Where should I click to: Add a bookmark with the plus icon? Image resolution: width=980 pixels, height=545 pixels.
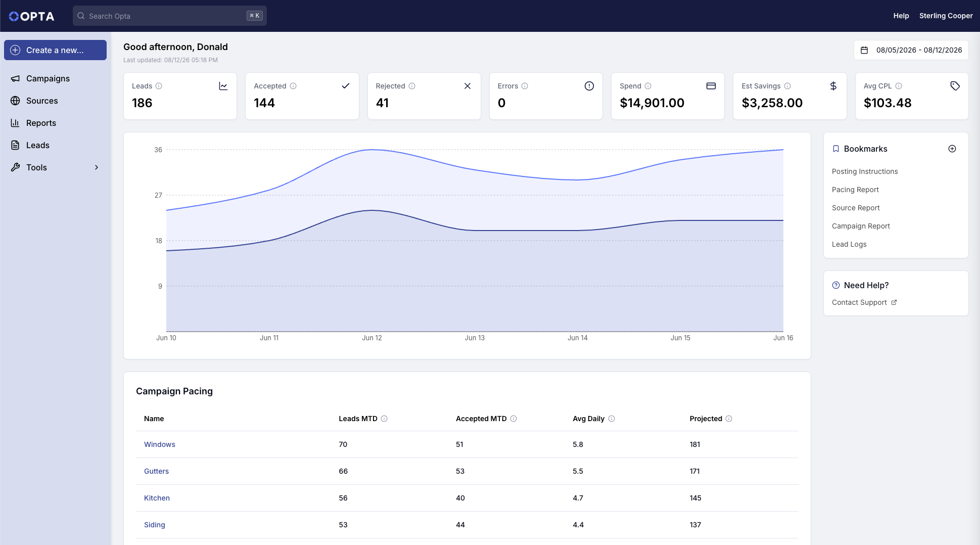tap(952, 149)
